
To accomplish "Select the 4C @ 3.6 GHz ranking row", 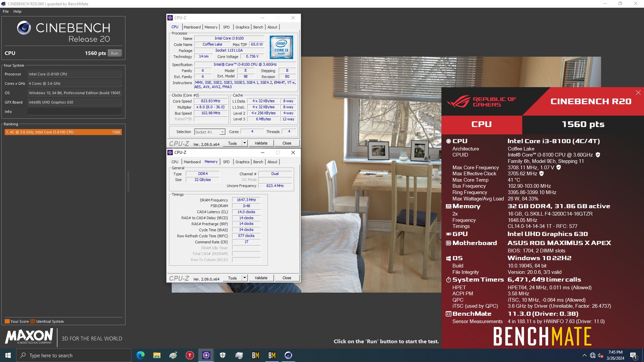I will (63, 132).
